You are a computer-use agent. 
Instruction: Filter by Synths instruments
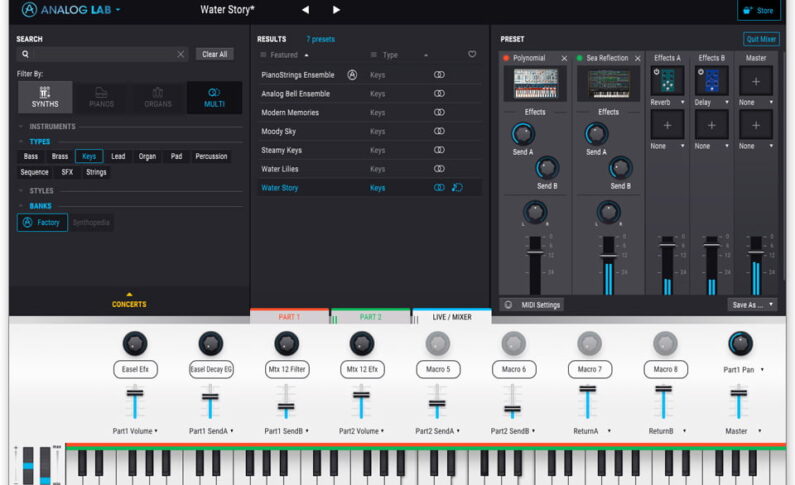click(x=45, y=97)
